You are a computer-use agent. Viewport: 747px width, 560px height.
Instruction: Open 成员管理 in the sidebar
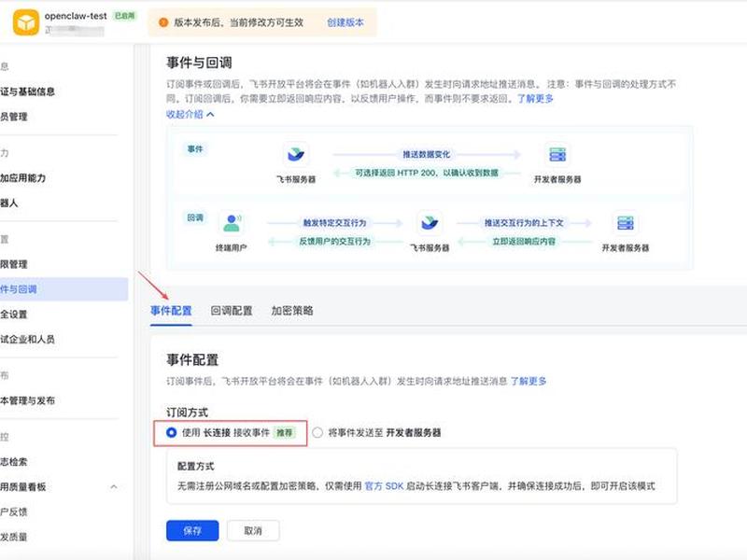[14, 117]
